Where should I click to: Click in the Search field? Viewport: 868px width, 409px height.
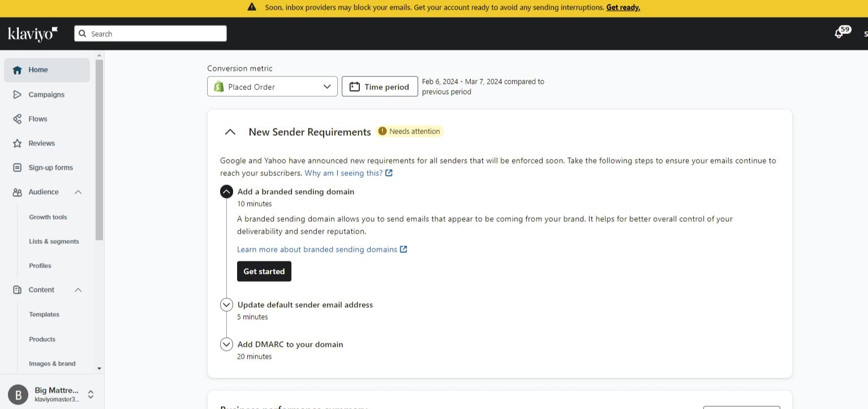click(151, 34)
